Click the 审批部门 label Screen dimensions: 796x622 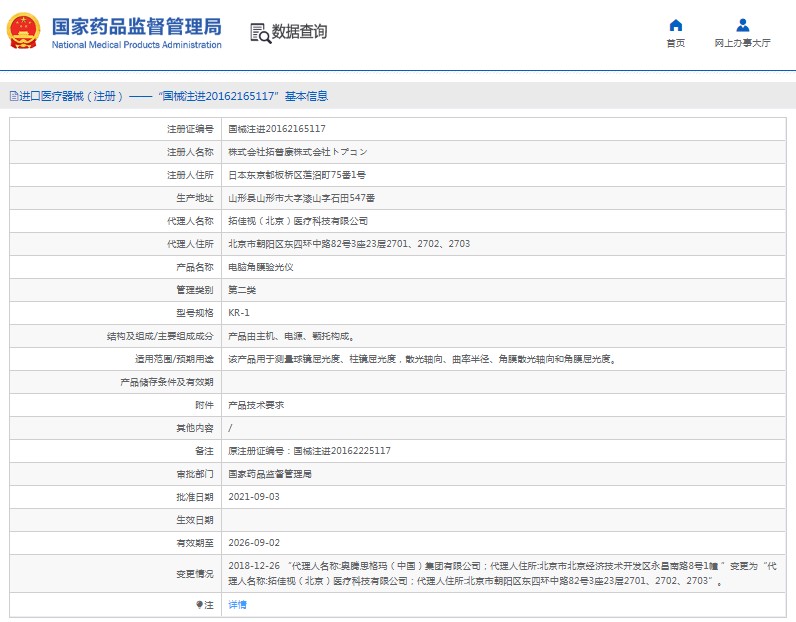(195, 474)
